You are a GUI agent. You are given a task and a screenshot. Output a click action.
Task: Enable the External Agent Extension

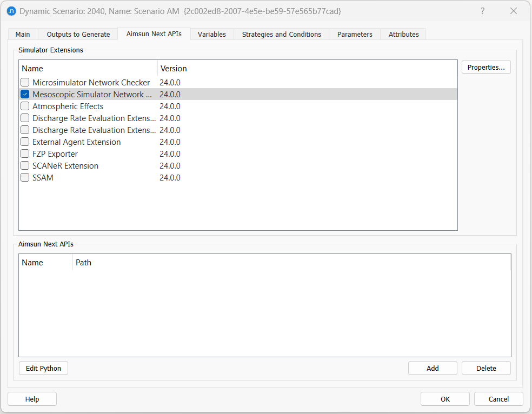24,142
